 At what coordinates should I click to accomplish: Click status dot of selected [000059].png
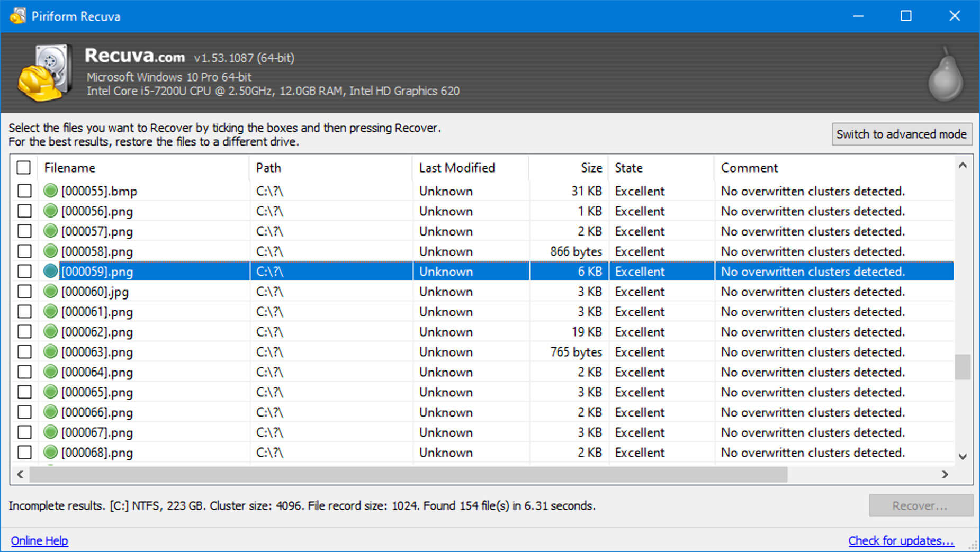point(50,271)
